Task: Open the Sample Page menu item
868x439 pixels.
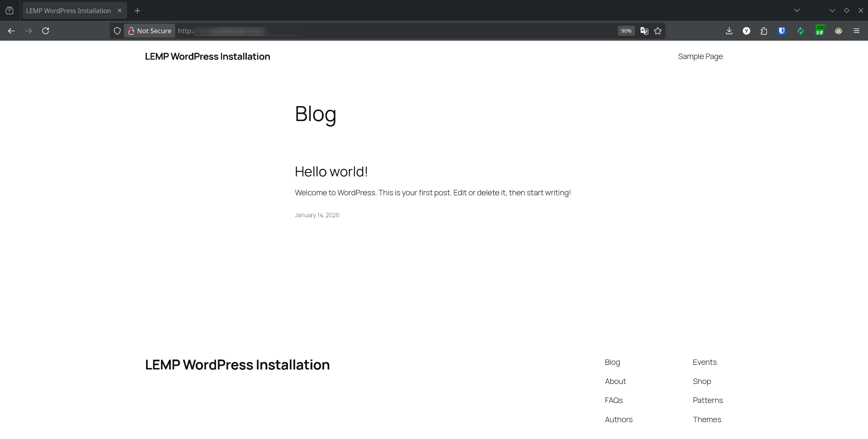Action: tap(700, 56)
